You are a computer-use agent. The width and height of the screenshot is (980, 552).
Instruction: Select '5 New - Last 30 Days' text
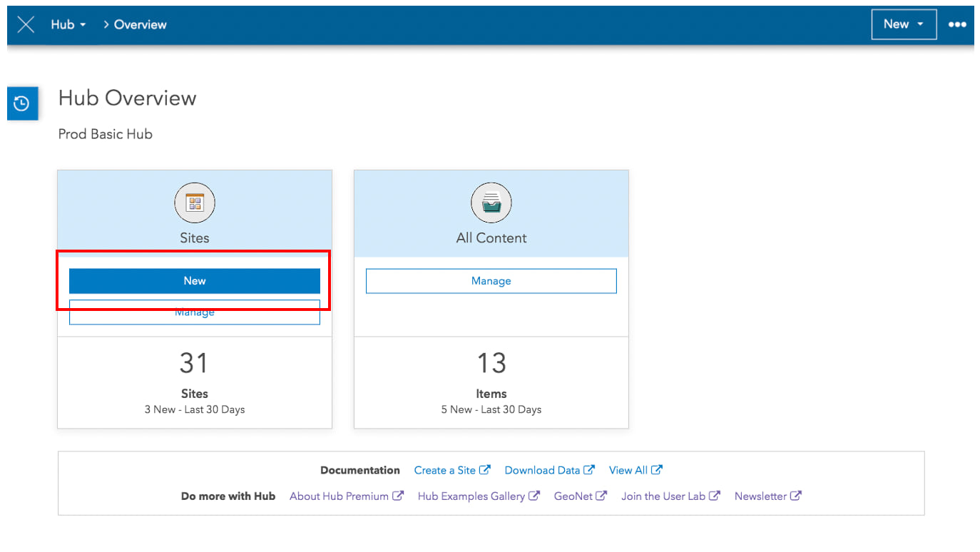[491, 409]
